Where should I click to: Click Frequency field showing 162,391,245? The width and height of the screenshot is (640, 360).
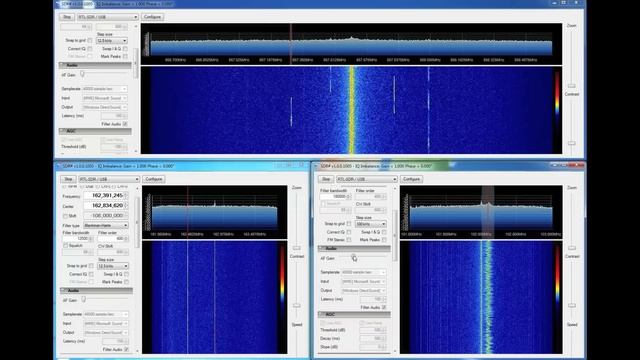point(106,196)
